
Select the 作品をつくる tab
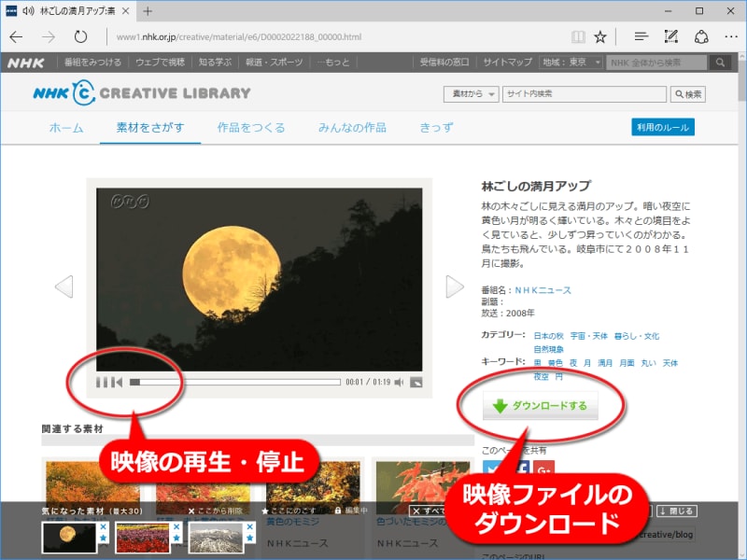click(251, 128)
